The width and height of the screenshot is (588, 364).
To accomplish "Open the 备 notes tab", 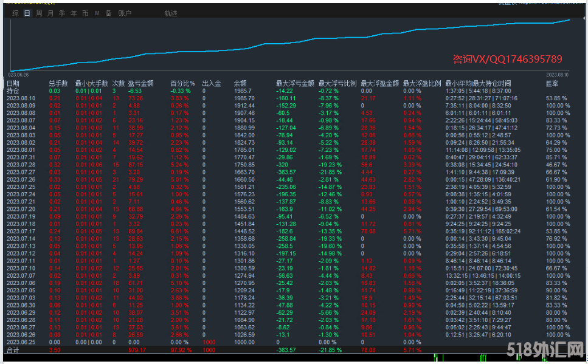I will point(108,13).
